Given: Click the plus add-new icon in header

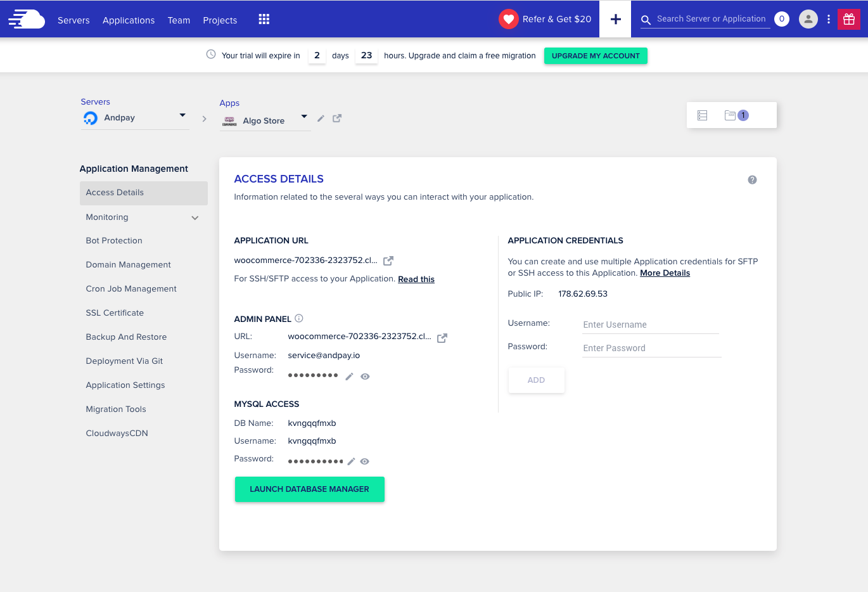Looking at the screenshot, I should coord(615,20).
